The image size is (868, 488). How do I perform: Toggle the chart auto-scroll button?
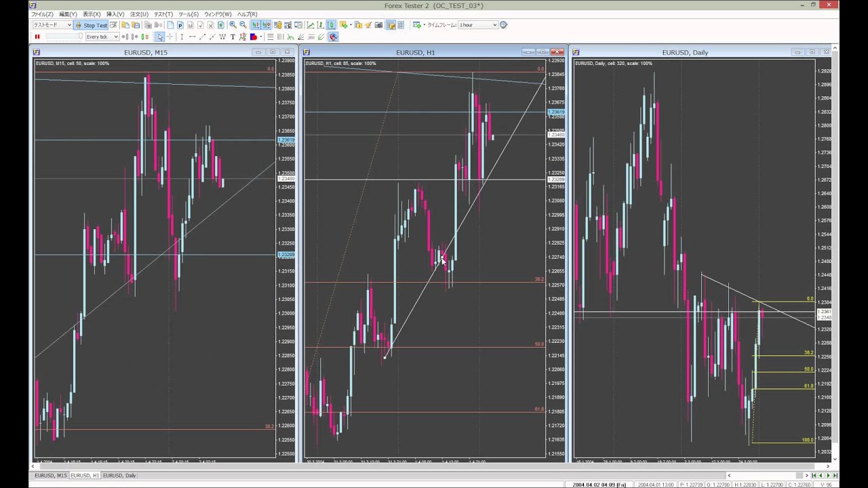tap(256, 25)
